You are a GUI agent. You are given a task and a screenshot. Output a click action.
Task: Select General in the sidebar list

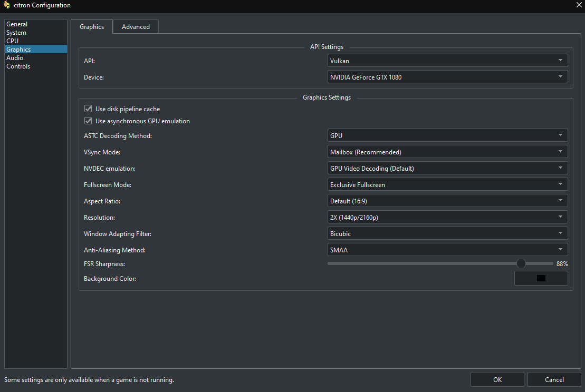[36, 24]
